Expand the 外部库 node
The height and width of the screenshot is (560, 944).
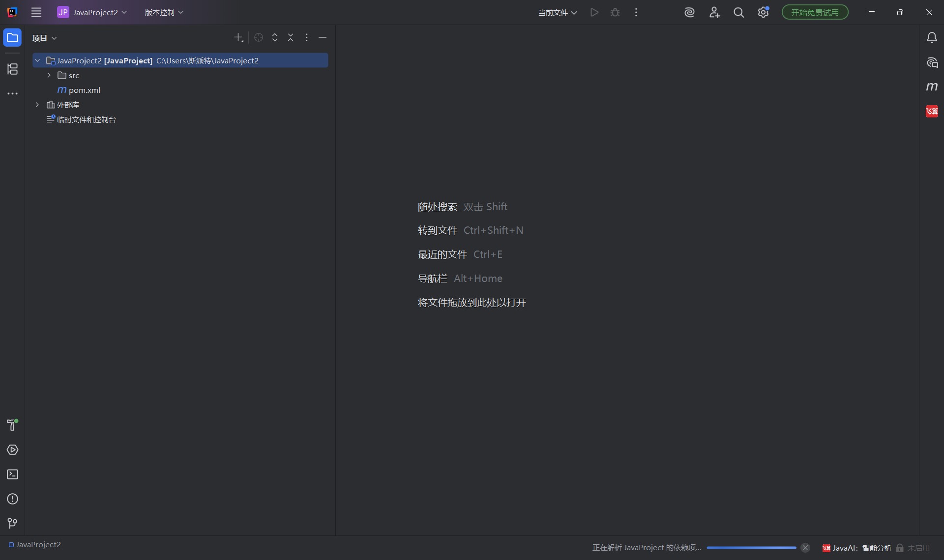(37, 105)
